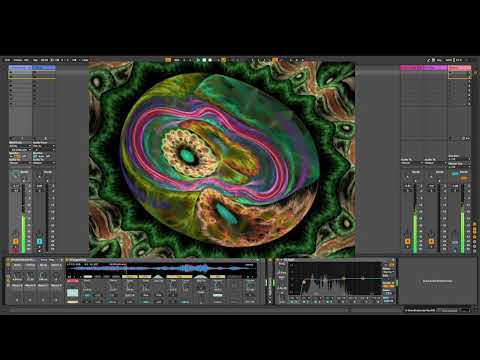Open the Master Out chooser on the Master track

(459, 167)
